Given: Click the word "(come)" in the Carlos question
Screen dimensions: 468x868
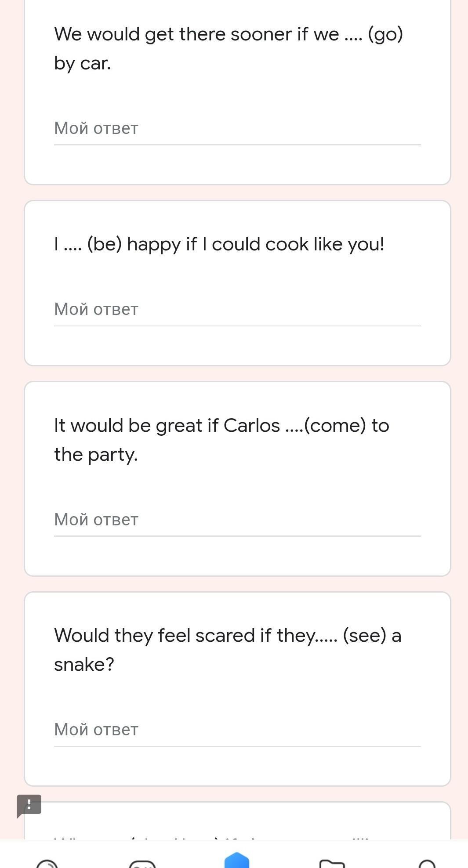Looking at the screenshot, I should point(335,426).
